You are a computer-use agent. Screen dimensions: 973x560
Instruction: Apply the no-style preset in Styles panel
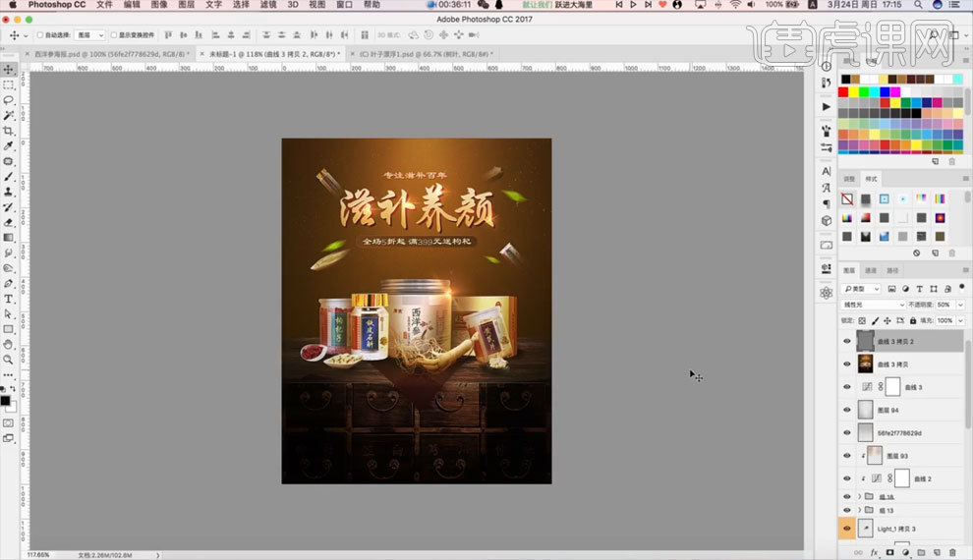pyautogui.click(x=847, y=199)
